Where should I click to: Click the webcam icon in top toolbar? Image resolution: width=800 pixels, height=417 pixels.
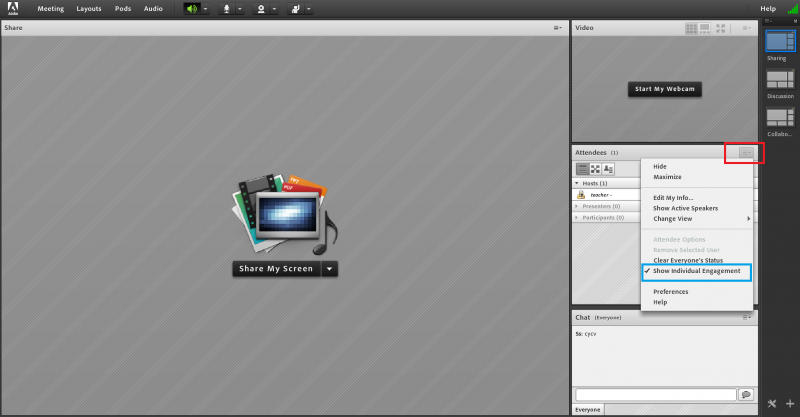click(x=261, y=8)
